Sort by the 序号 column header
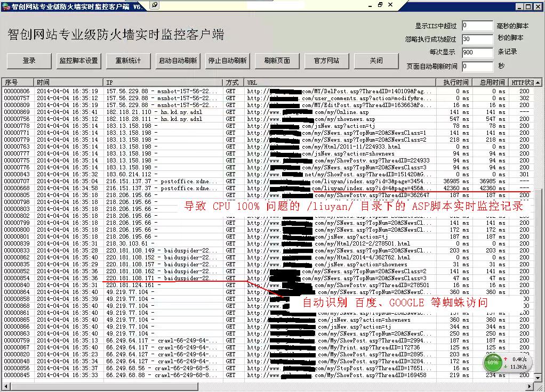 18,83
